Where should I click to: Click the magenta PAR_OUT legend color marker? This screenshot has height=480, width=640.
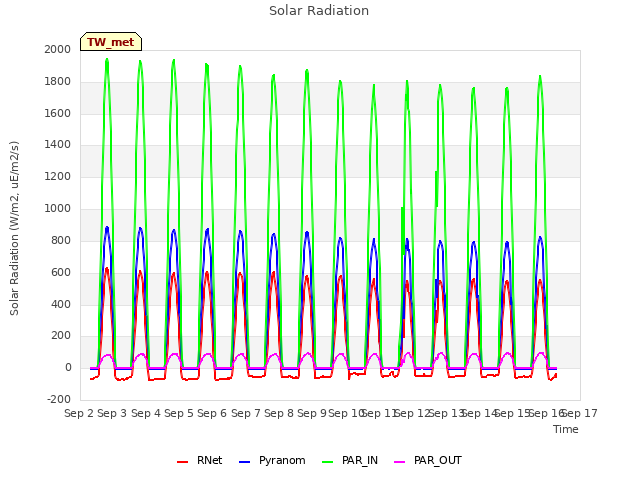click(400, 462)
